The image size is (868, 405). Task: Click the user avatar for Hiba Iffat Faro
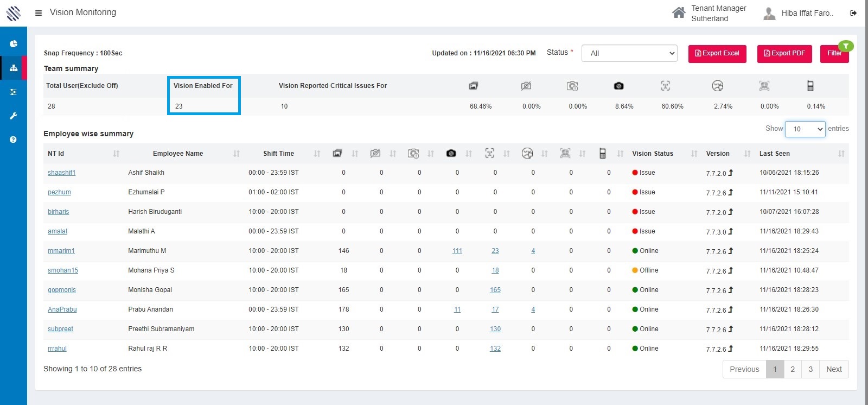(x=769, y=13)
